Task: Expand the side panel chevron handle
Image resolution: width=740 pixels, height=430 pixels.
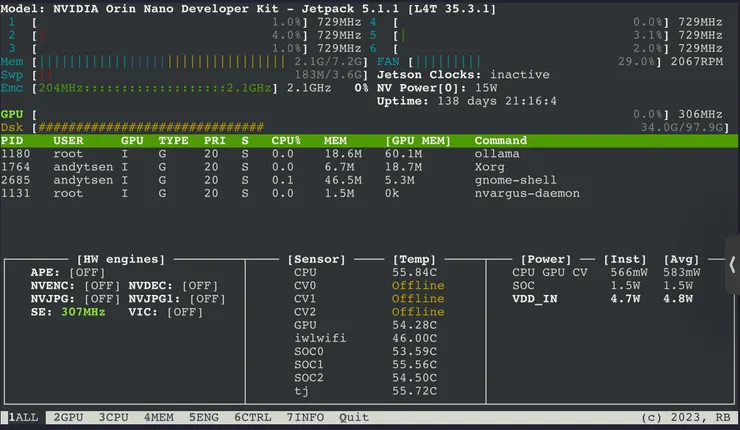Action: coord(732,265)
